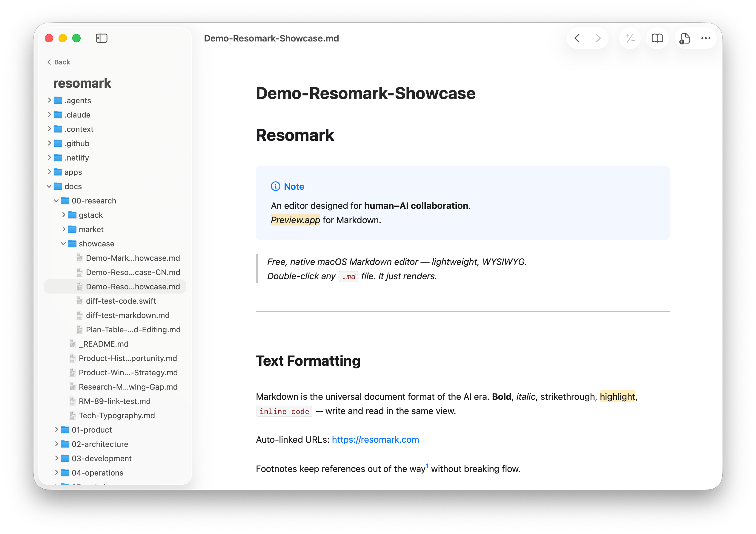
Task: Collapse the docs folder chevron
Action: pyautogui.click(x=49, y=186)
